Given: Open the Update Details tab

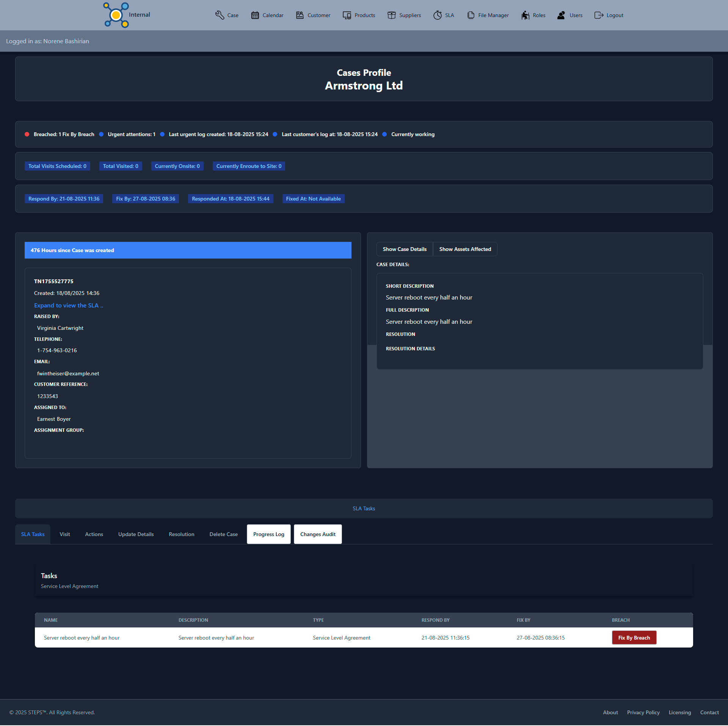Looking at the screenshot, I should pos(136,534).
